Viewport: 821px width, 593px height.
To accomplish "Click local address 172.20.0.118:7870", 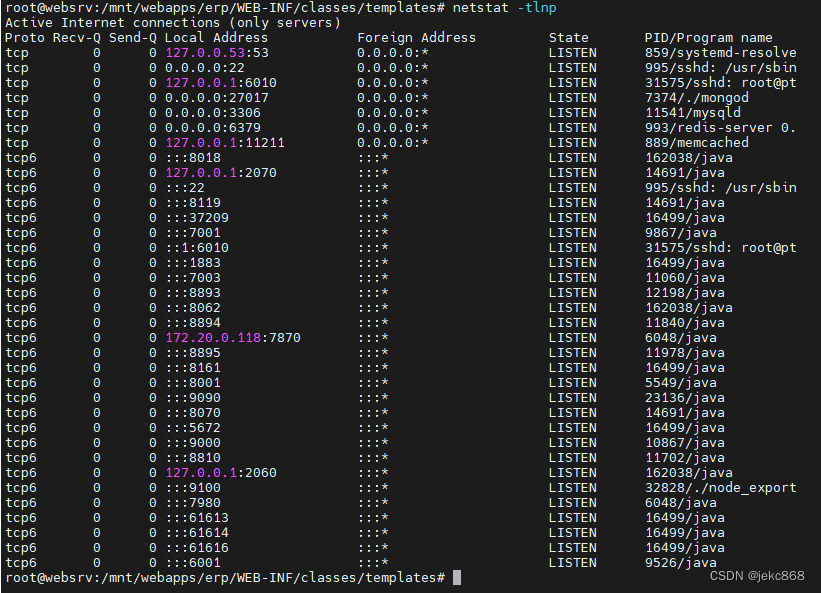I will (x=232, y=338).
